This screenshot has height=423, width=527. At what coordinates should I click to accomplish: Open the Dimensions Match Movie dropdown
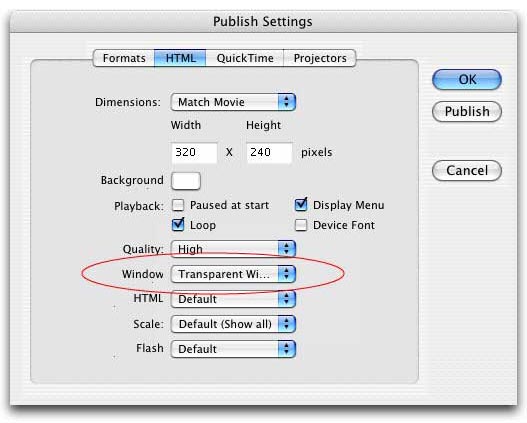click(x=233, y=102)
